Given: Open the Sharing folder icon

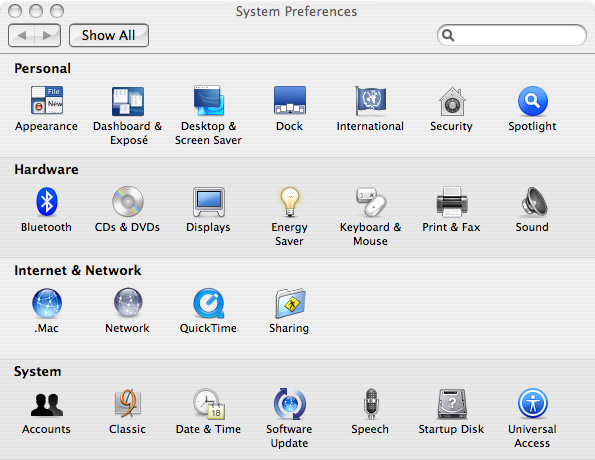Looking at the screenshot, I should tap(290, 303).
